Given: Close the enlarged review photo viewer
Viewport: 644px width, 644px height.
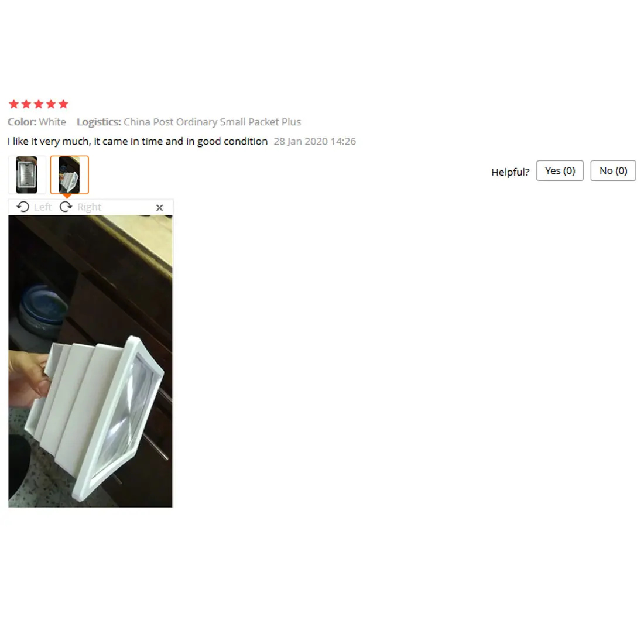Looking at the screenshot, I should pyautogui.click(x=159, y=208).
